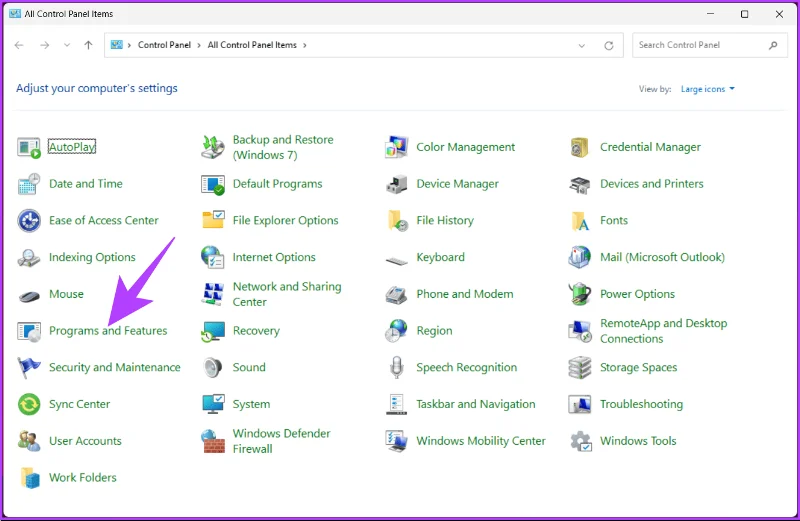
Task: Open the Fonts link text
Action: (x=614, y=220)
